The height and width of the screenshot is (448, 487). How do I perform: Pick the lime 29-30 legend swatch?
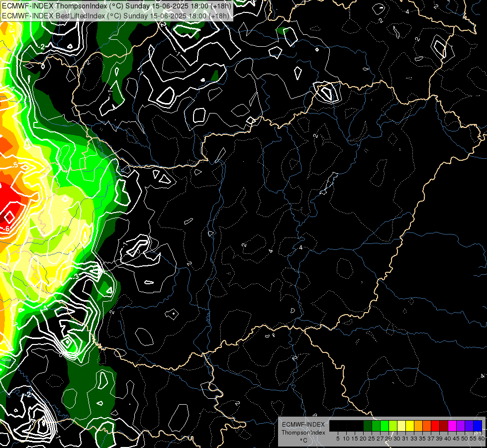[x=393, y=426]
